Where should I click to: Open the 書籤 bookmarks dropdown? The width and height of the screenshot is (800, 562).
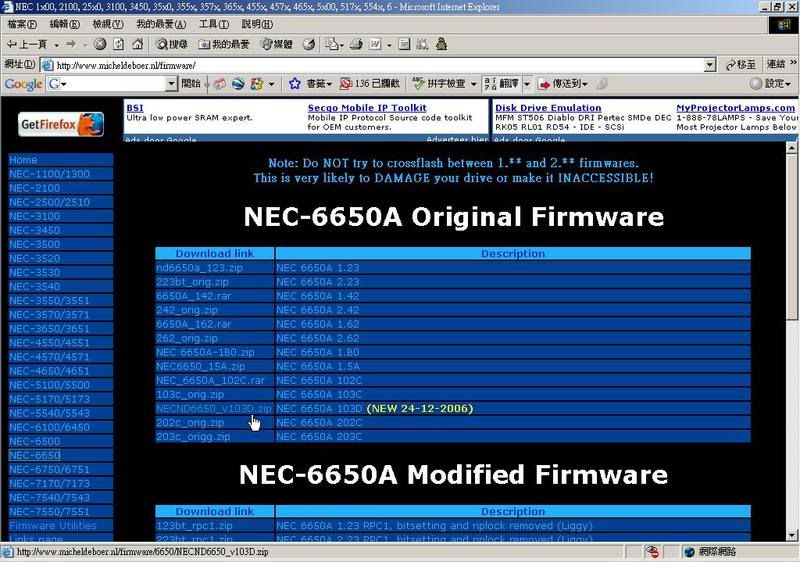(319, 84)
